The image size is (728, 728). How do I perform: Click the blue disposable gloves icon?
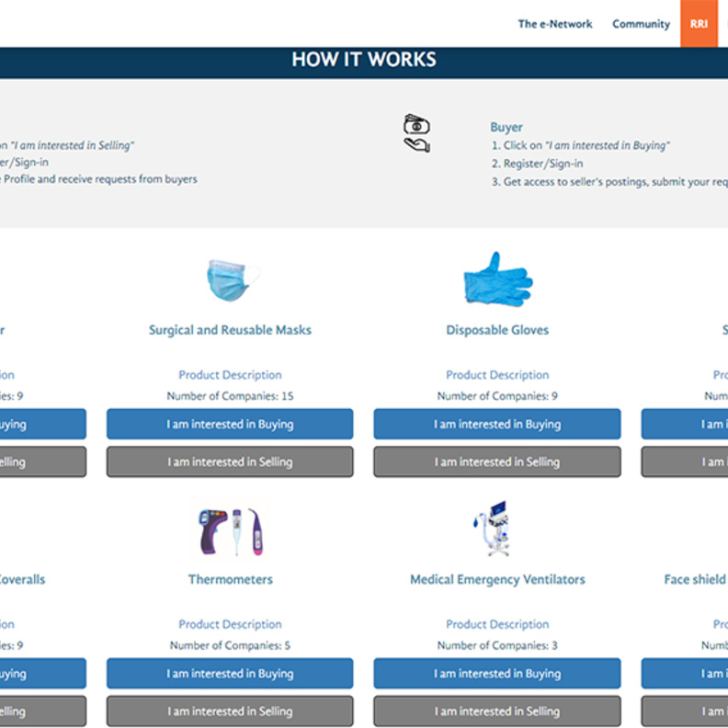click(x=497, y=279)
